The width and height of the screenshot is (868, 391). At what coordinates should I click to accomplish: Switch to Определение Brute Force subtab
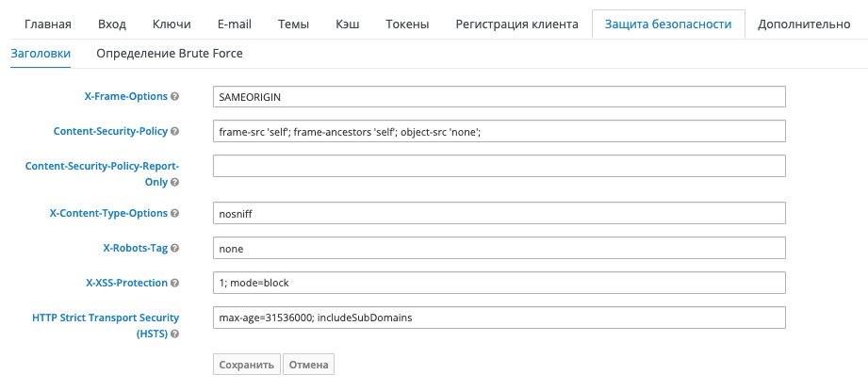170,54
